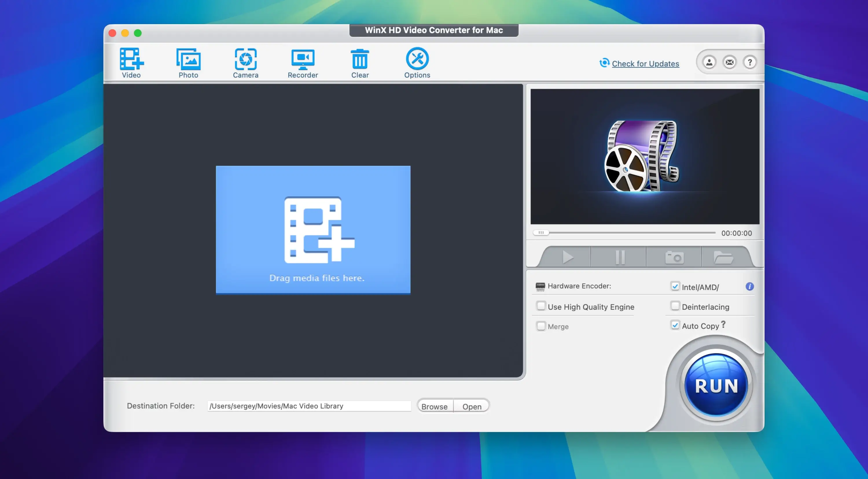Click the preview playback seek slider

coord(624,233)
